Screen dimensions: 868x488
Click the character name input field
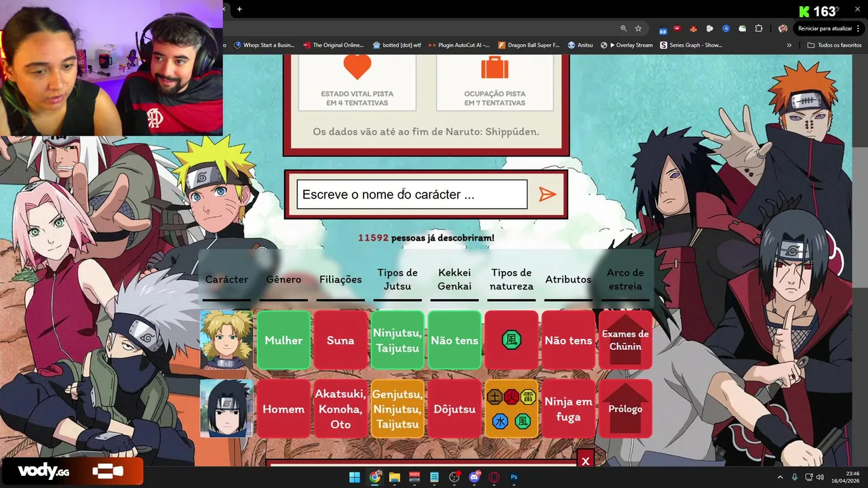coord(412,195)
